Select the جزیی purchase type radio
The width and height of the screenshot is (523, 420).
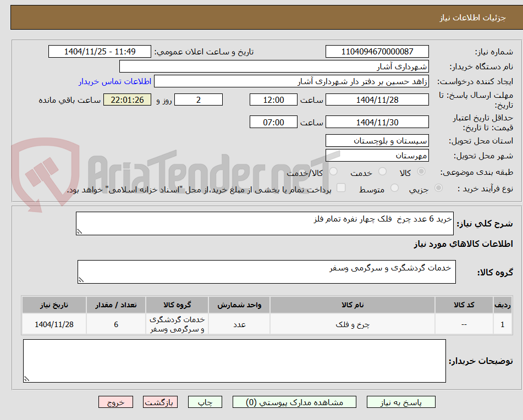point(439,188)
